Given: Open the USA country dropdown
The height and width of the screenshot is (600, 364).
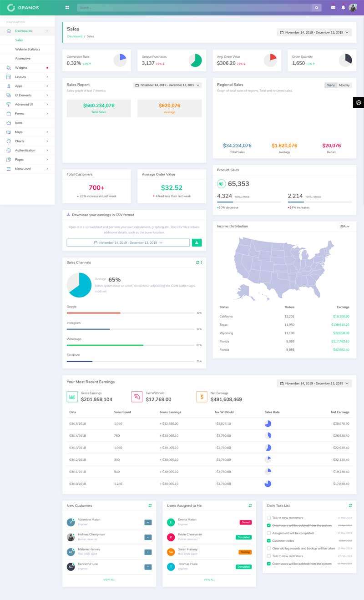Looking at the screenshot, I should (x=344, y=226).
